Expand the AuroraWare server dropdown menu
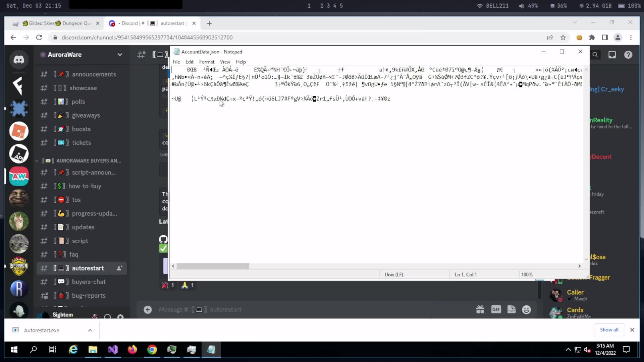644x362 pixels. [120, 55]
